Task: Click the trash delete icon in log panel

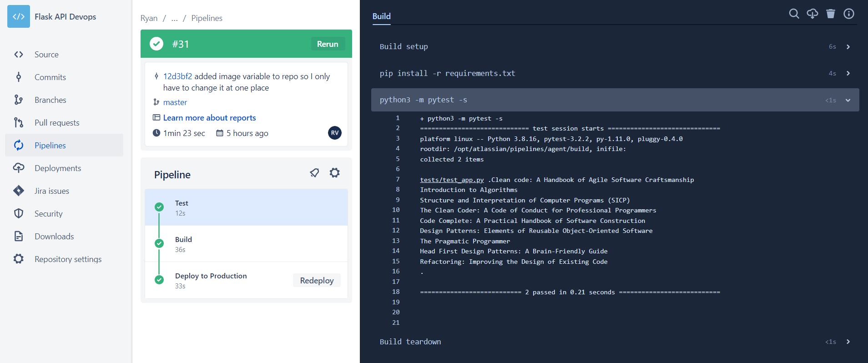Action: pos(831,14)
